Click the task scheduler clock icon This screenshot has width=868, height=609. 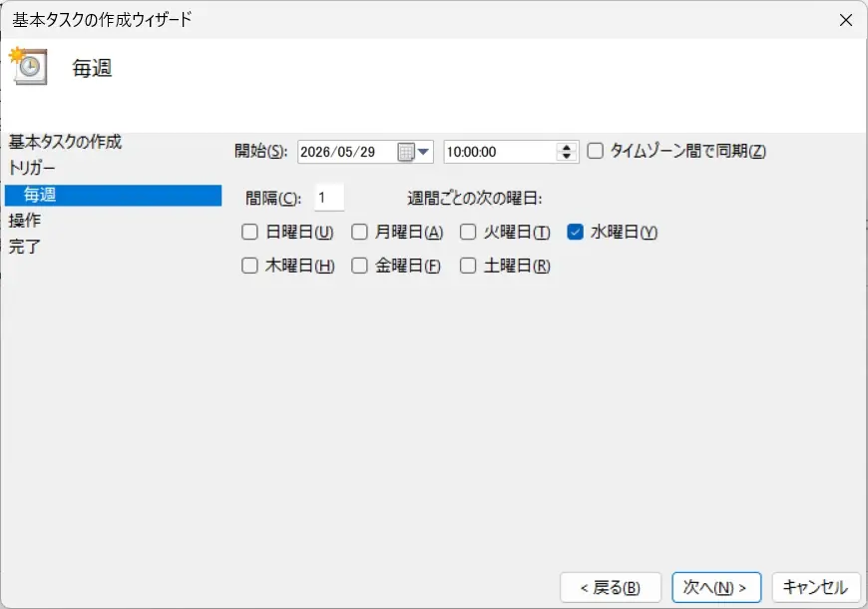pyautogui.click(x=29, y=66)
